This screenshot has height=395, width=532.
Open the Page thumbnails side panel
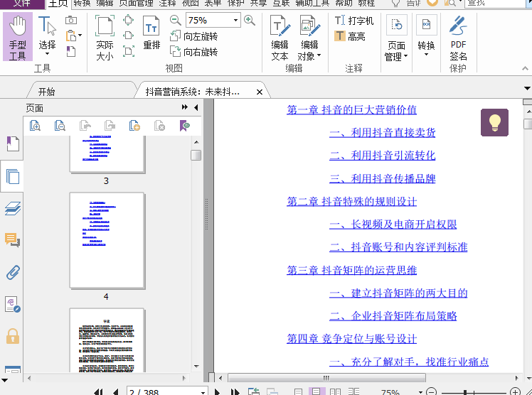click(13, 176)
